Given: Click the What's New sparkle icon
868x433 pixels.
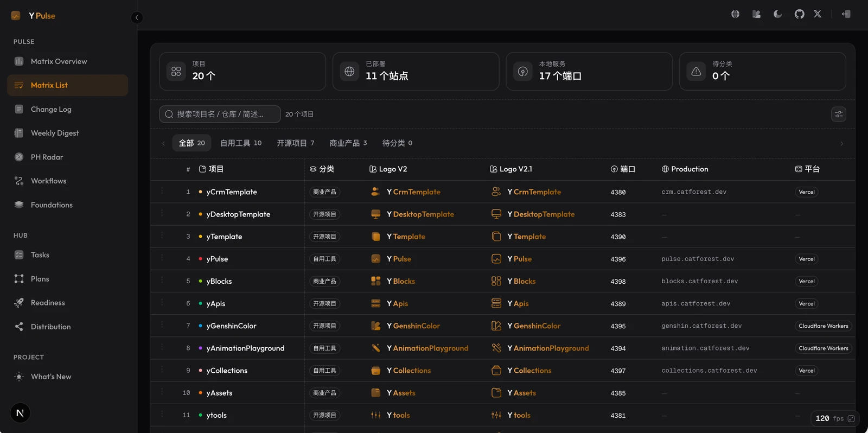Looking at the screenshot, I should tap(19, 377).
